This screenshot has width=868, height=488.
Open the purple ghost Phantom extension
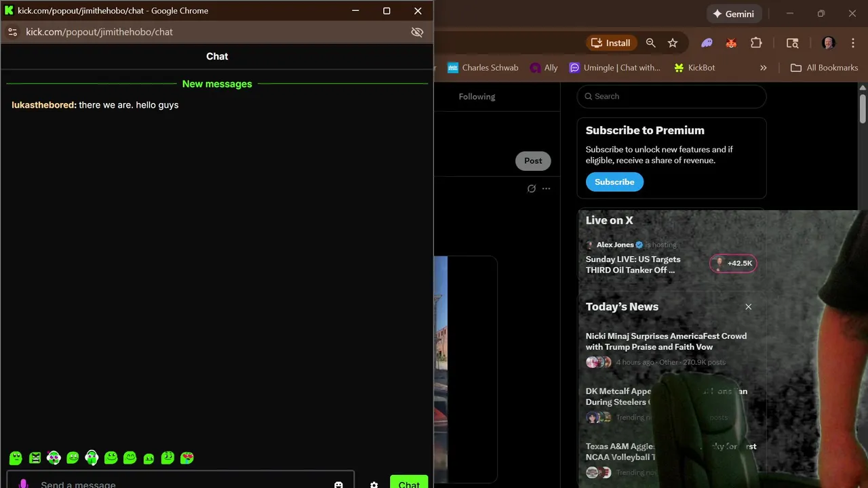coord(707,43)
